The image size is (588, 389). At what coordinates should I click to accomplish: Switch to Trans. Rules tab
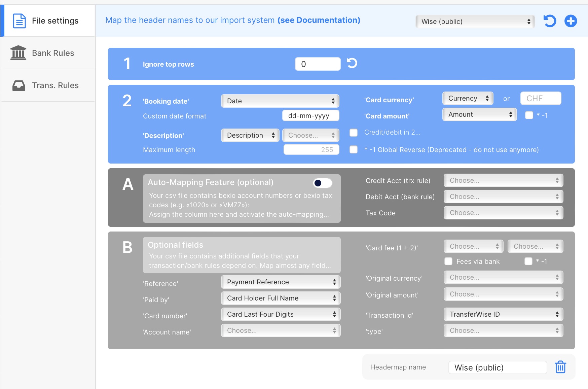click(48, 85)
